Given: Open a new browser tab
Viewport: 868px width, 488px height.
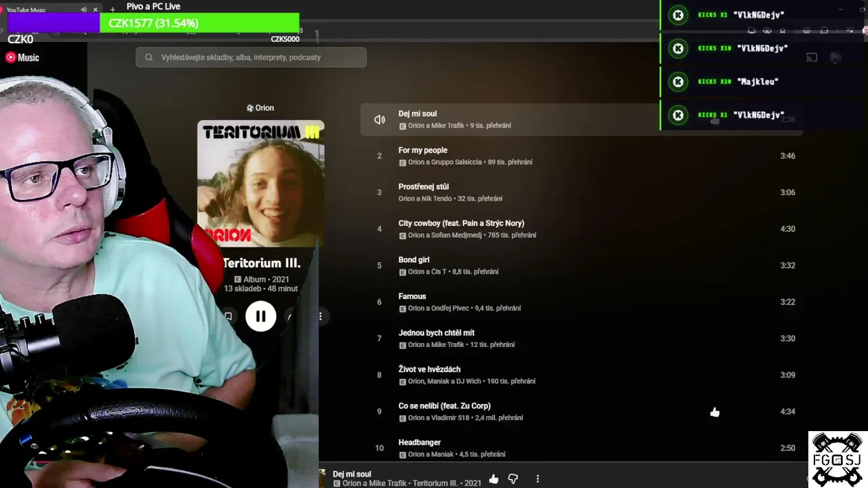Looking at the screenshot, I should 113,9.
